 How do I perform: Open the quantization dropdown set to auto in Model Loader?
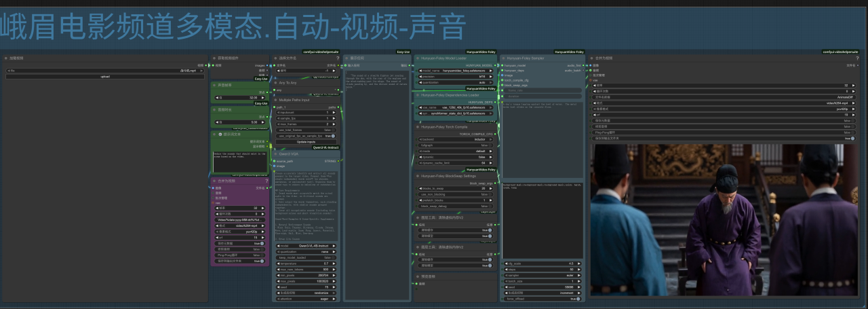[x=456, y=82]
